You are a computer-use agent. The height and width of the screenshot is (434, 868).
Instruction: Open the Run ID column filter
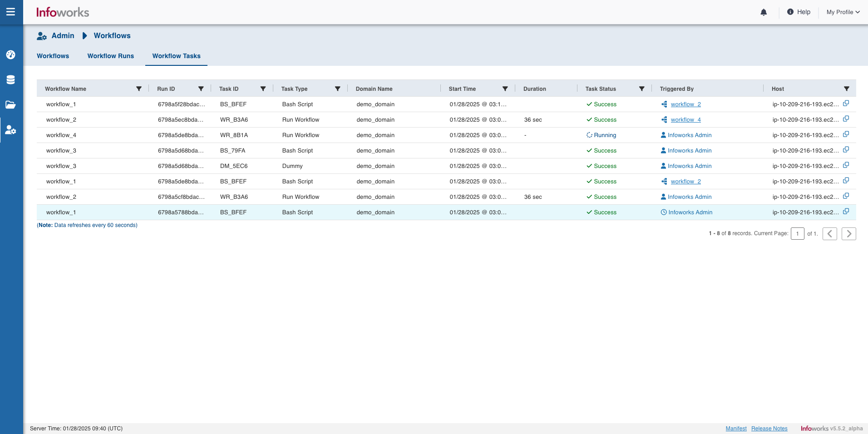coord(201,89)
